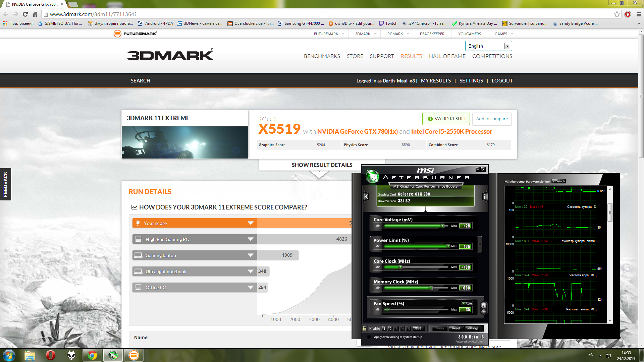The width and height of the screenshot is (644, 362).
Task: Enable Apply overclocking at system startup
Action: pos(369,337)
